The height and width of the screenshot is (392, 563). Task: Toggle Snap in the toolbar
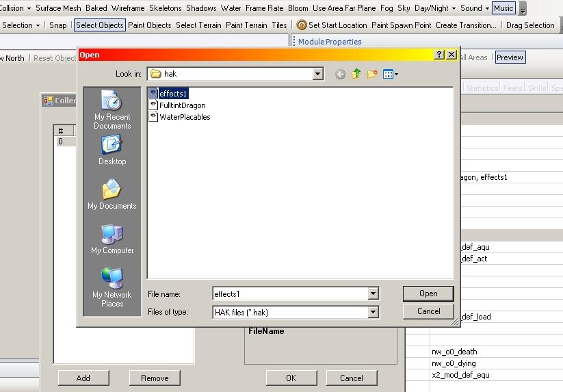coord(58,25)
